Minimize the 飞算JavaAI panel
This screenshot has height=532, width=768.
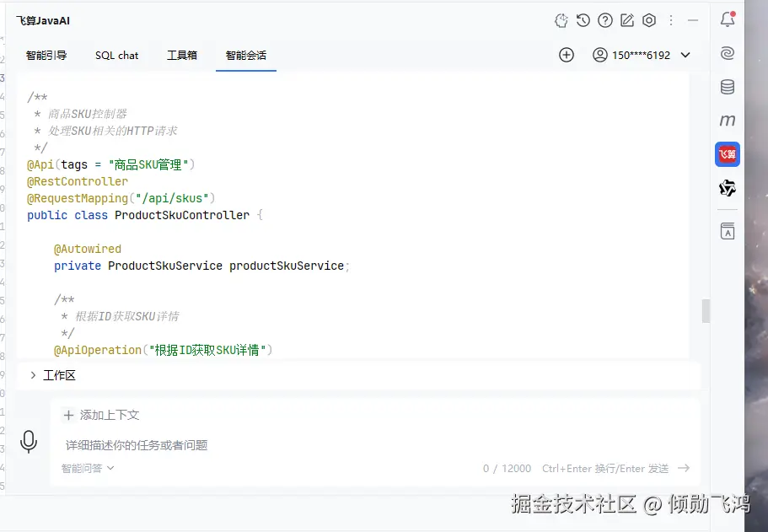[x=693, y=20]
